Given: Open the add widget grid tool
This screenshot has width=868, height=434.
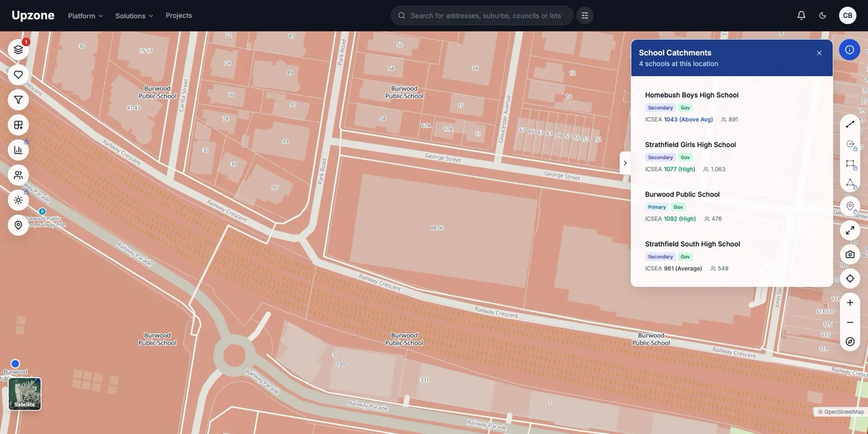Looking at the screenshot, I should pyautogui.click(x=18, y=125).
